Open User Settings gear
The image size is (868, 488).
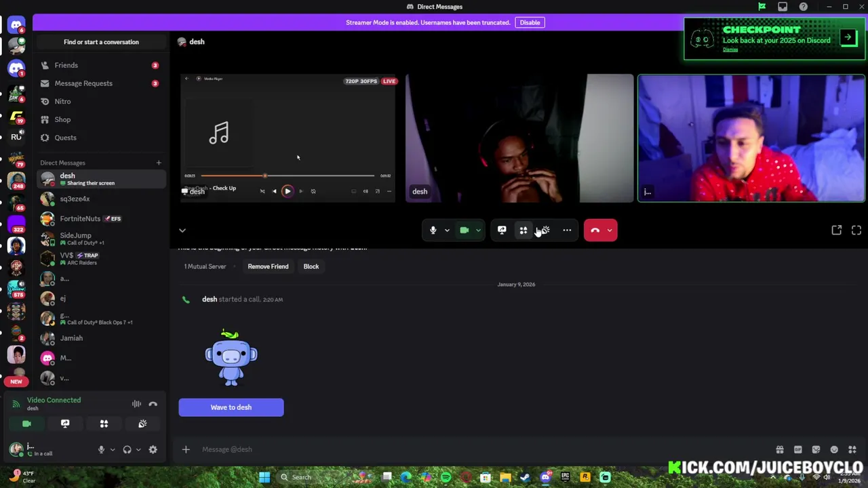pyautogui.click(x=153, y=449)
